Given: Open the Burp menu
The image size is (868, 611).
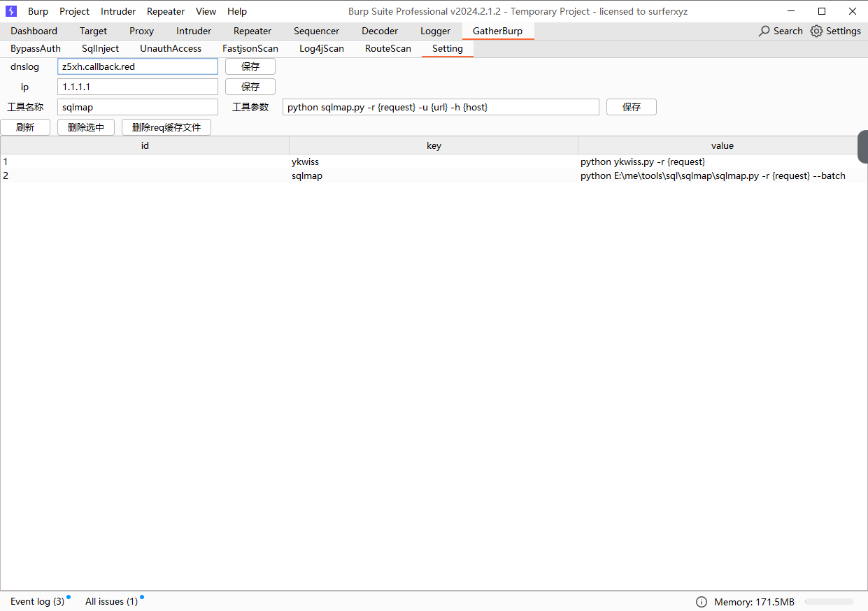Looking at the screenshot, I should click(x=38, y=11).
